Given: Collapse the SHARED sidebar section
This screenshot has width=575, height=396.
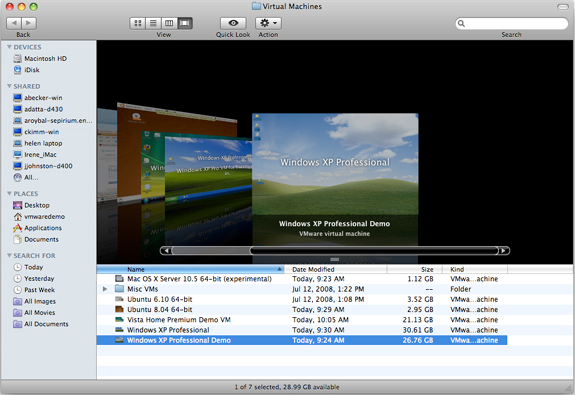Looking at the screenshot, I should (x=9, y=86).
